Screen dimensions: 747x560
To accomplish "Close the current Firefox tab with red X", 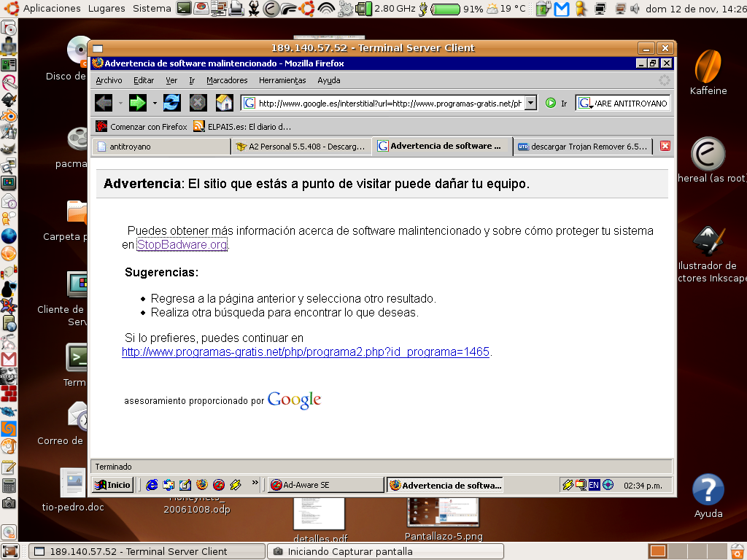I will 665,146.
